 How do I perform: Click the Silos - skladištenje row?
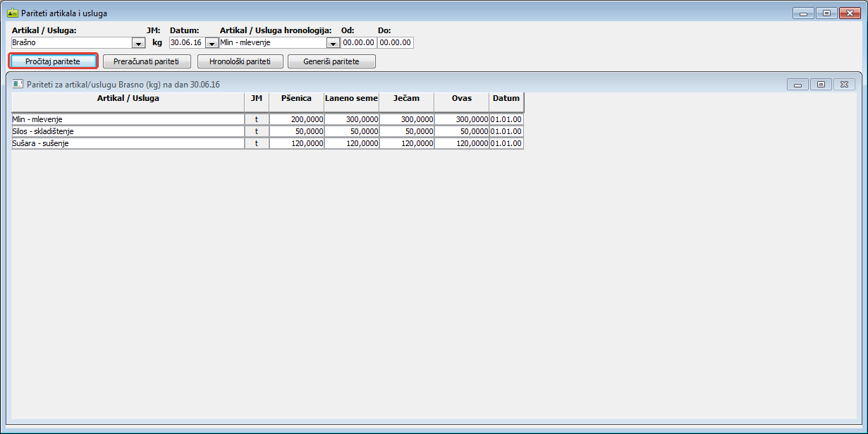point(127,131)
